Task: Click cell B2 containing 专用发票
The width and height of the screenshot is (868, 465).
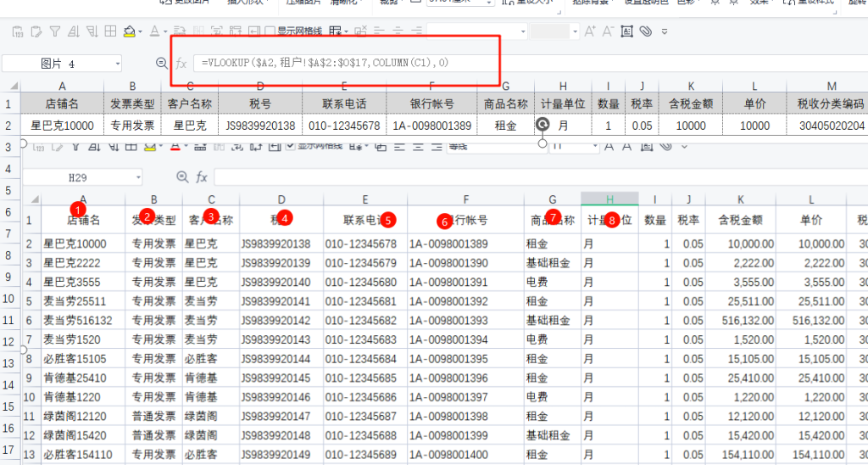Action: (x=132, y=126)
